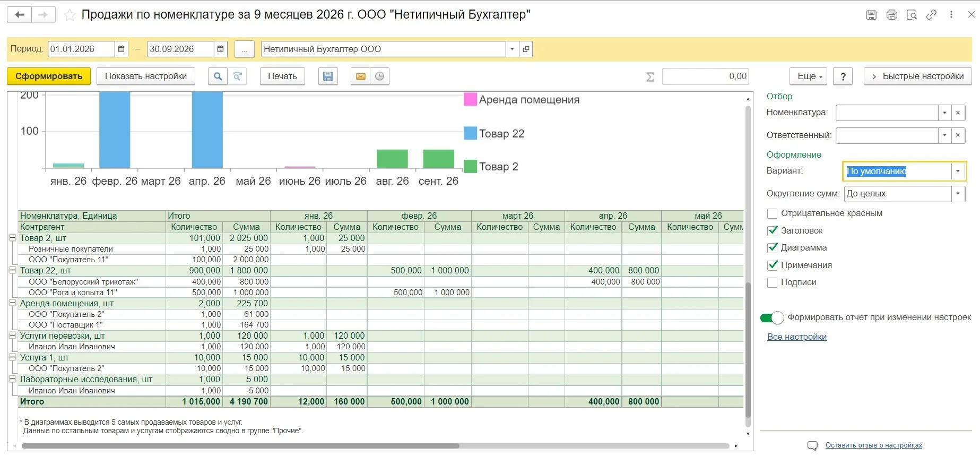Go back with the left arrow button
980x456 pixels.
coord(20,15)
